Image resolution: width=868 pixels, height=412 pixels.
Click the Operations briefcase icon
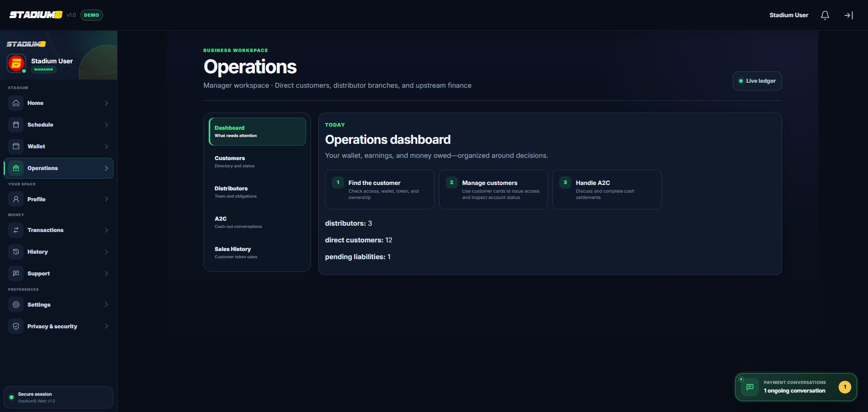16,168
